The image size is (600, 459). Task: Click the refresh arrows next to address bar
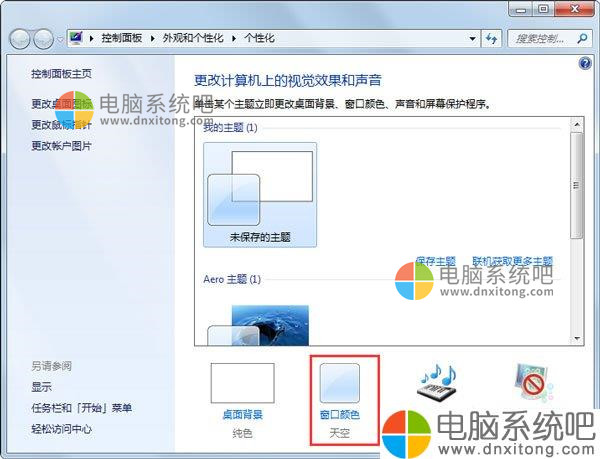[x=491, y=38]
